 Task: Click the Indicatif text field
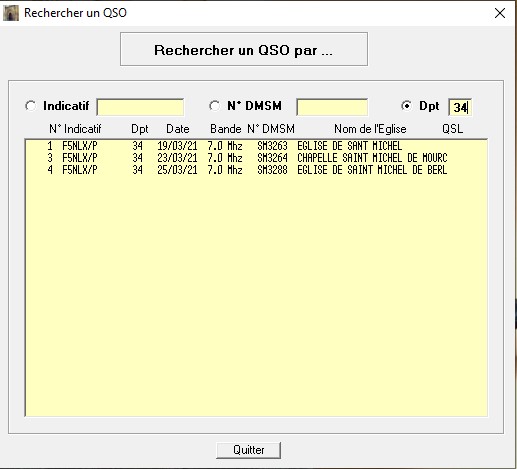[140, 107]
